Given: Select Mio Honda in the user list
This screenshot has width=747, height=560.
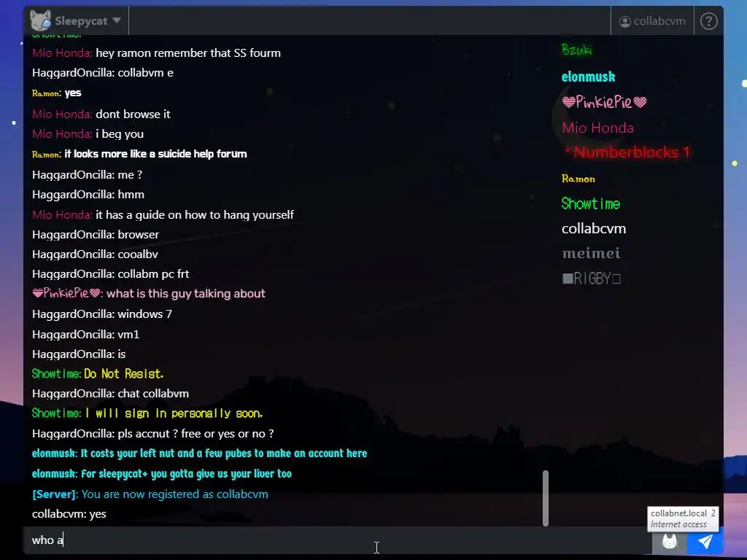Looking at the screenshot, I should click(x=597, y=128).
